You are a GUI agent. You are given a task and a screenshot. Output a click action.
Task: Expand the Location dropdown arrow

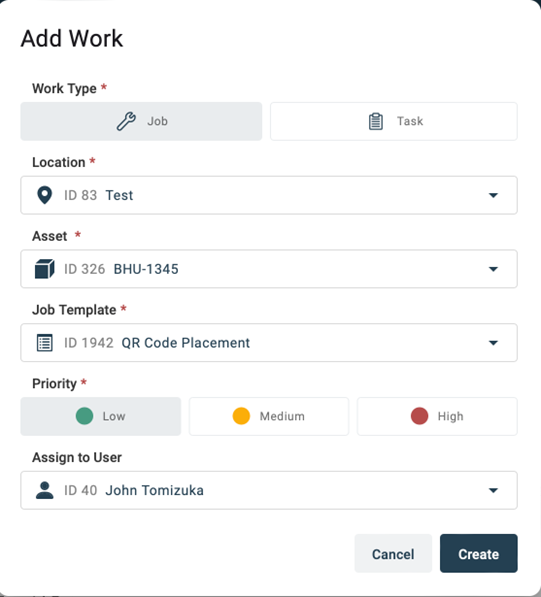click(493, 195)
